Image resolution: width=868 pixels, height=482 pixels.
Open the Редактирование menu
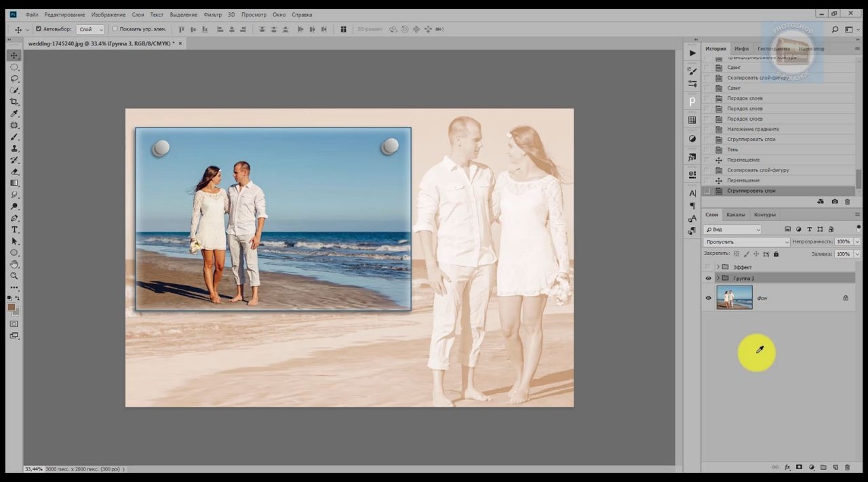point(64,14)
